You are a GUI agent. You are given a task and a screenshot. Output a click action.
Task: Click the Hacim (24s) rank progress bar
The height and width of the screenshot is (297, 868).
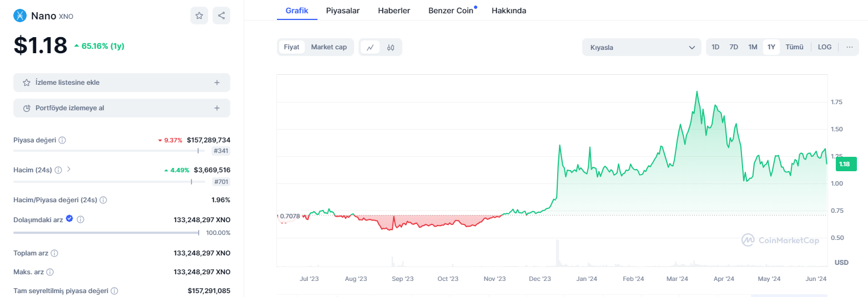click(109, 181)
